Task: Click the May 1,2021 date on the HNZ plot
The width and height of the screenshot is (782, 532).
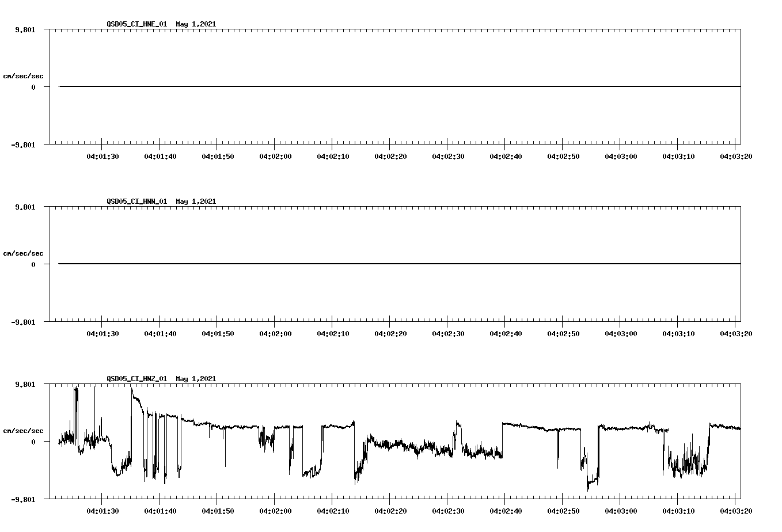Action: (196, 379)
